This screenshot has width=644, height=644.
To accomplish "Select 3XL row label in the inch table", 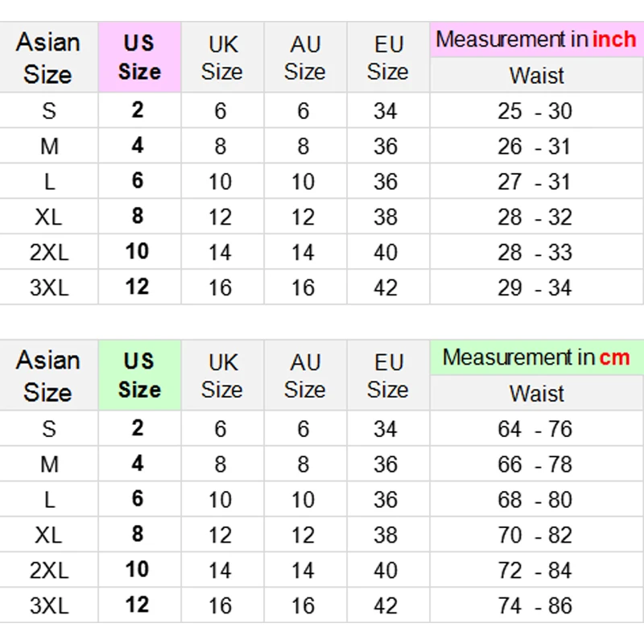I will pyautogui.click(x=49, y=287).
